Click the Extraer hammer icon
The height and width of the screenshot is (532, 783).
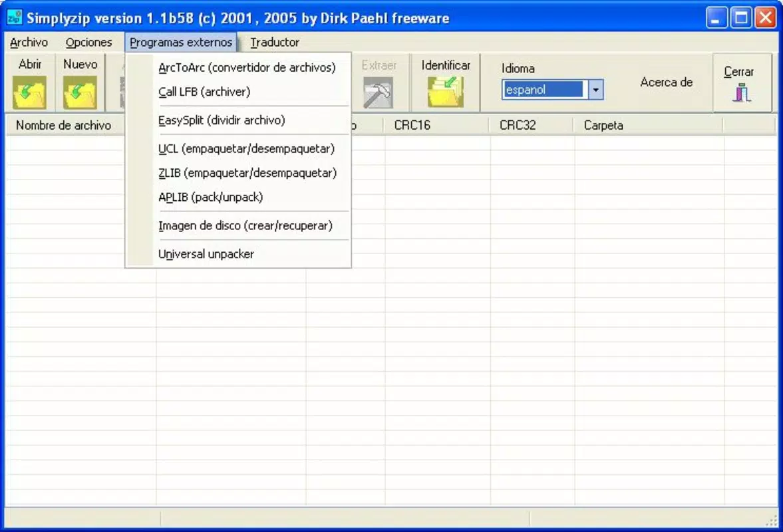click(378, 92)
